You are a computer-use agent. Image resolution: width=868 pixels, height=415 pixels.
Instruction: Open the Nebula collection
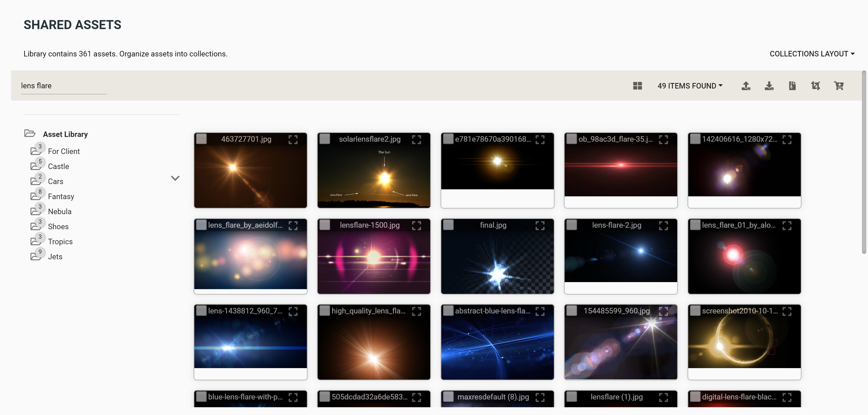[60, 211]
